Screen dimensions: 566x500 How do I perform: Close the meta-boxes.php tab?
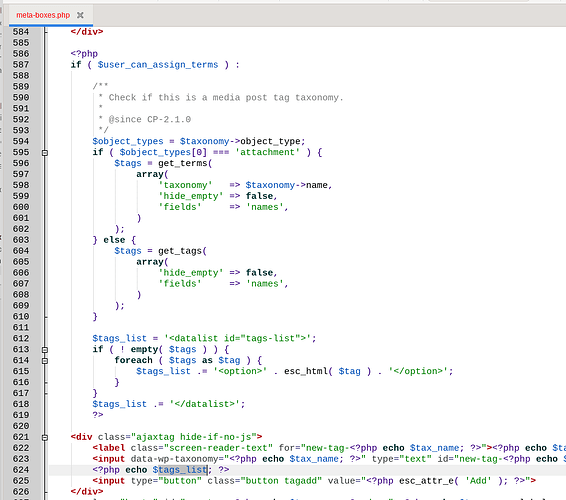80,15
